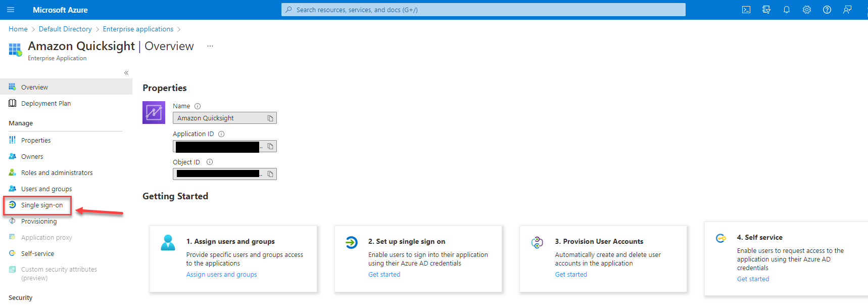The height and width of the screenshot is (305, 868).
Task: Click the Amazon Quicksight enterprise application icon
Action: [x=15, y=49]
